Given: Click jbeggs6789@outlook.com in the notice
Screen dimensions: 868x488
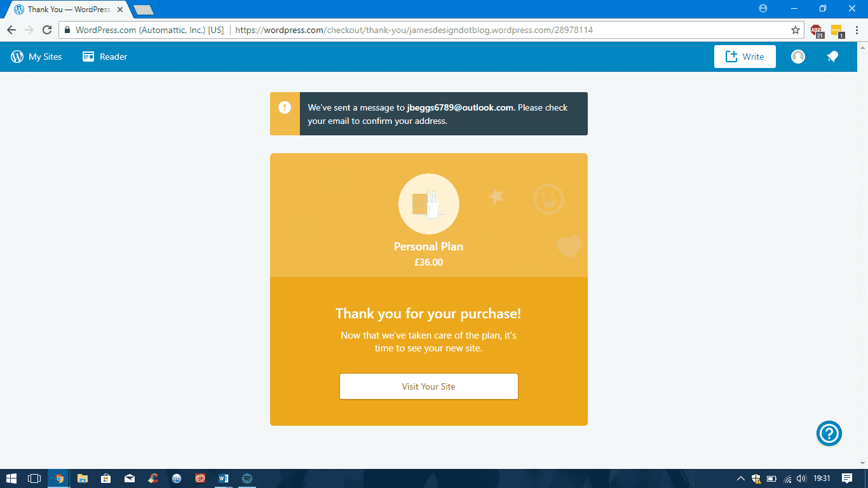Looking at the screenshot, I should 460,107.
